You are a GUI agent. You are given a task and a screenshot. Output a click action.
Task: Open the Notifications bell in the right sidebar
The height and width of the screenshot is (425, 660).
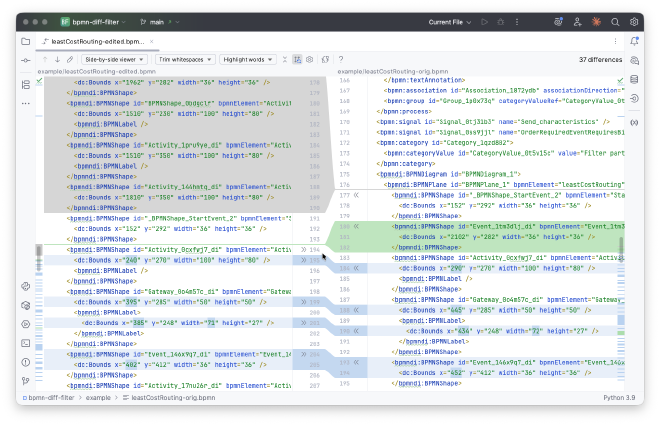click(635, 42)
